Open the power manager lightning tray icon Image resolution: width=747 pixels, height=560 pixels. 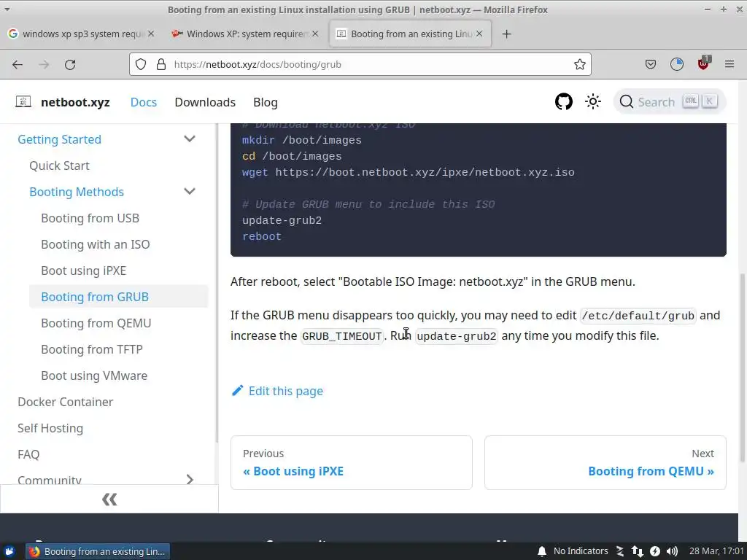(x=655, y=551)
